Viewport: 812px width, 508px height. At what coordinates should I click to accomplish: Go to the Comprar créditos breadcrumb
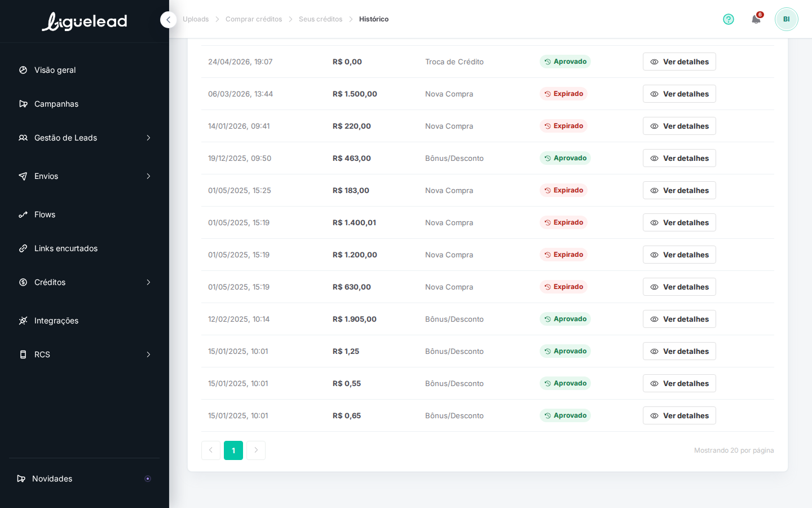coord(254,19)
